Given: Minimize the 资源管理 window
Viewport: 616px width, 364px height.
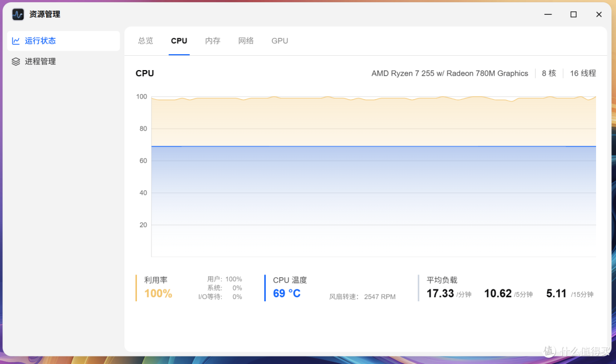Looking at the screenshot, I should coord(548,14).
